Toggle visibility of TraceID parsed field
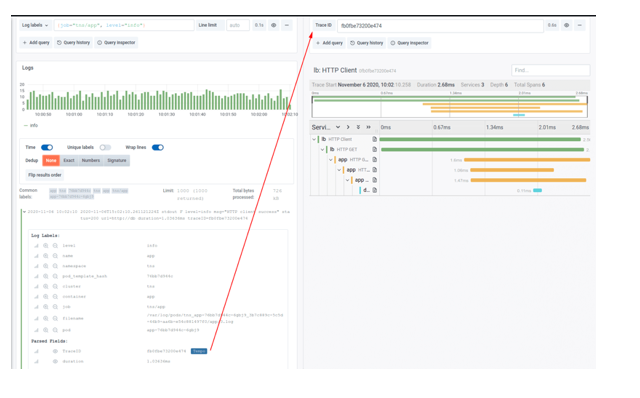Viewport: 640px width, 398px height. click(55, 351)
